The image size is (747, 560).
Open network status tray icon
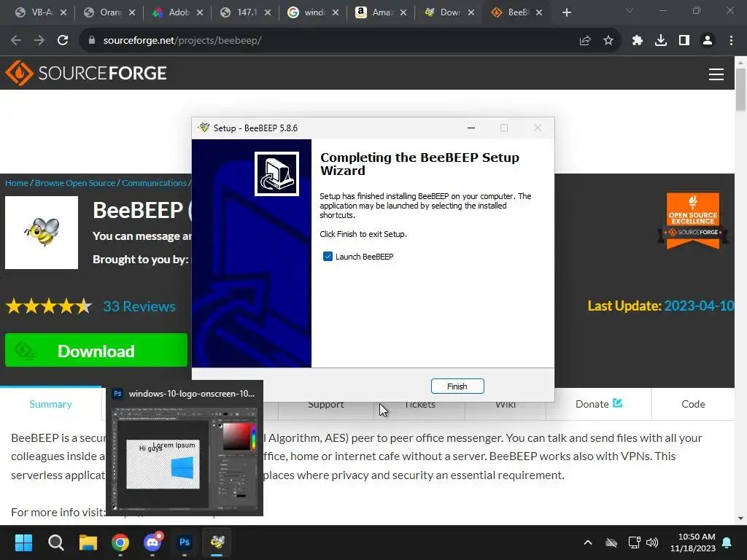coord(634,542)
